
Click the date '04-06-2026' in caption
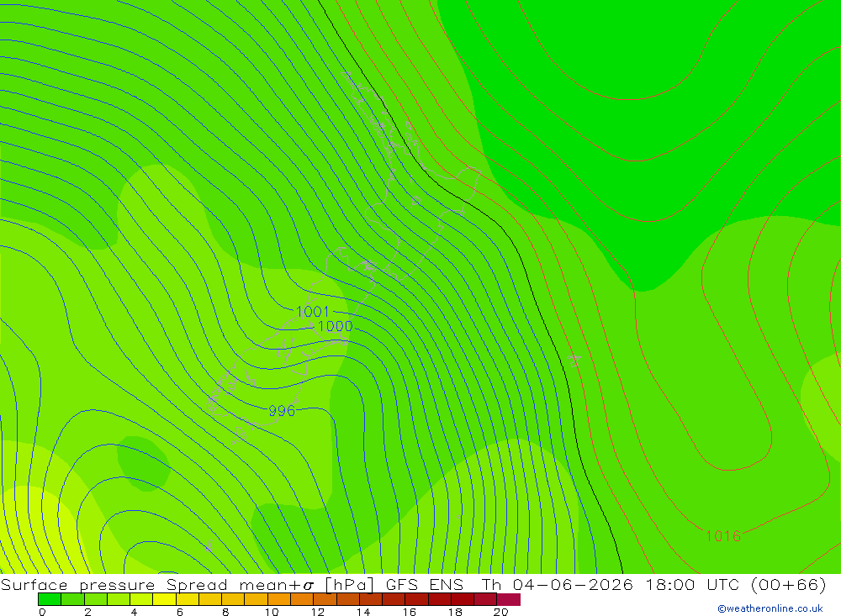point(573,584)
